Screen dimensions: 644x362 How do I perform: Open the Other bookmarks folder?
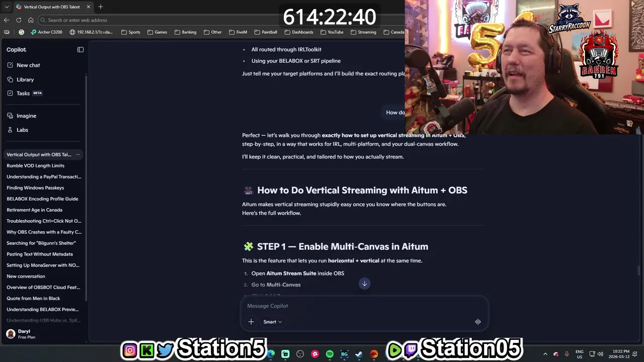pos(213,32)
